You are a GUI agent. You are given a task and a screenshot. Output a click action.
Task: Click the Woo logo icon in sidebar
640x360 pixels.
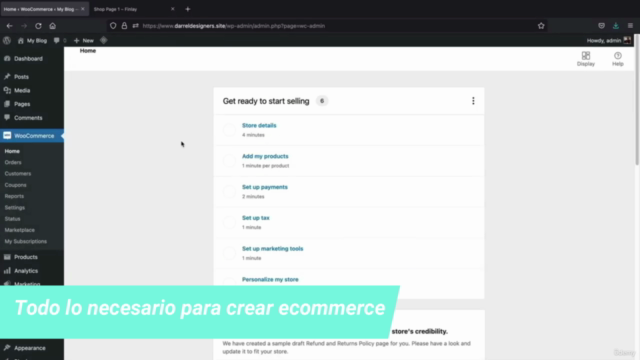point(7,136)
